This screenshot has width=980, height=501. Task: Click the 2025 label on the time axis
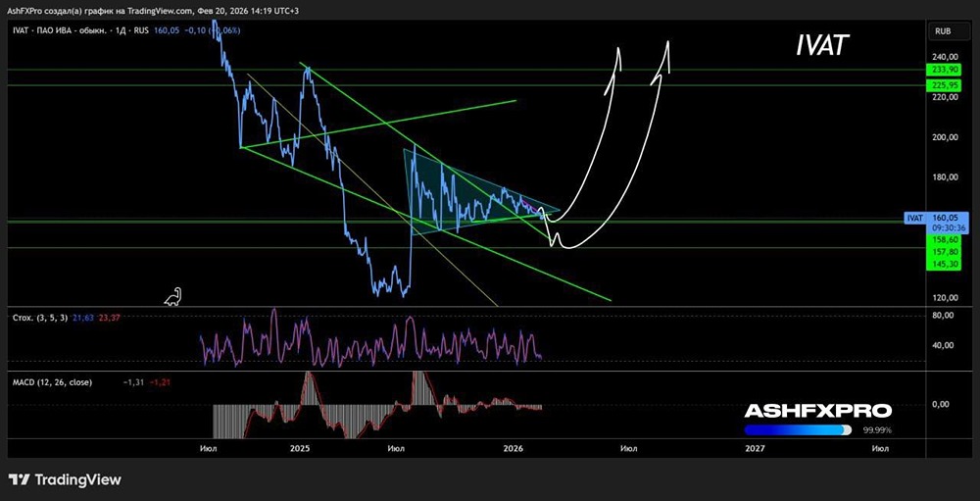(300, 448)
